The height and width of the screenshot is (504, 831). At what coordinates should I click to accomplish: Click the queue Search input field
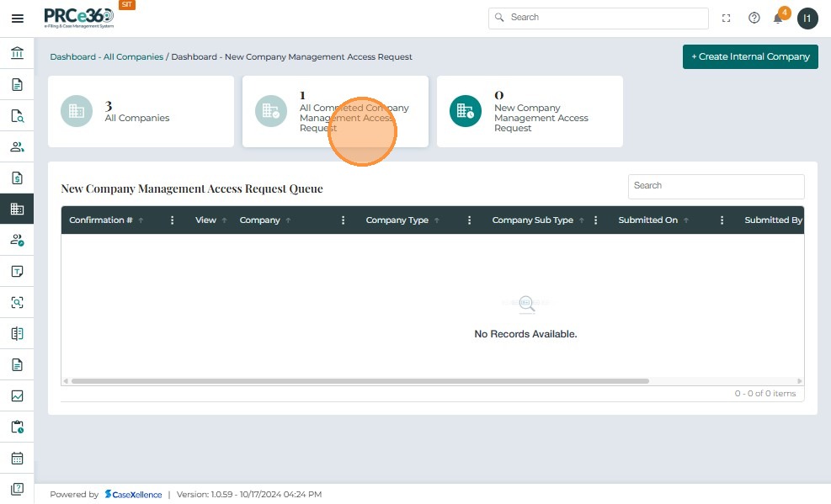pos(716,186)
